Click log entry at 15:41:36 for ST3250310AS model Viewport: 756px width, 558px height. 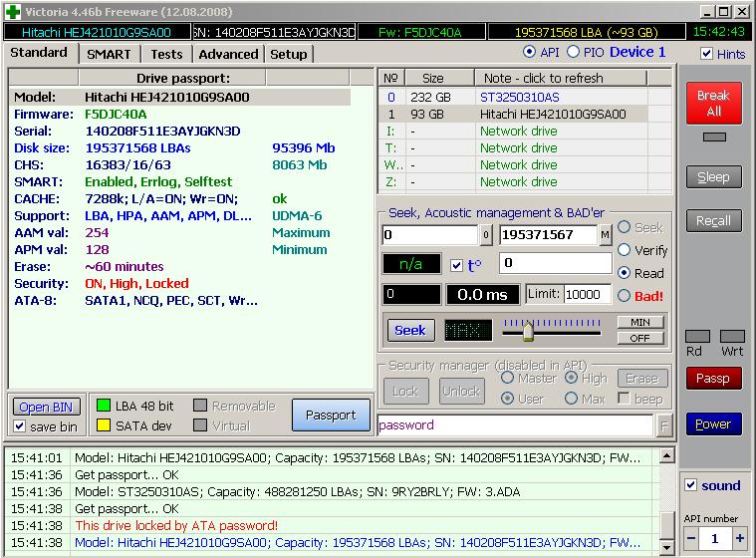(x=332, y=491)
